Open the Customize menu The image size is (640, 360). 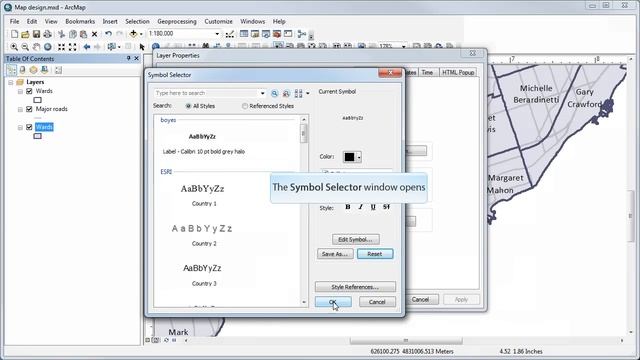coord(218,21)
